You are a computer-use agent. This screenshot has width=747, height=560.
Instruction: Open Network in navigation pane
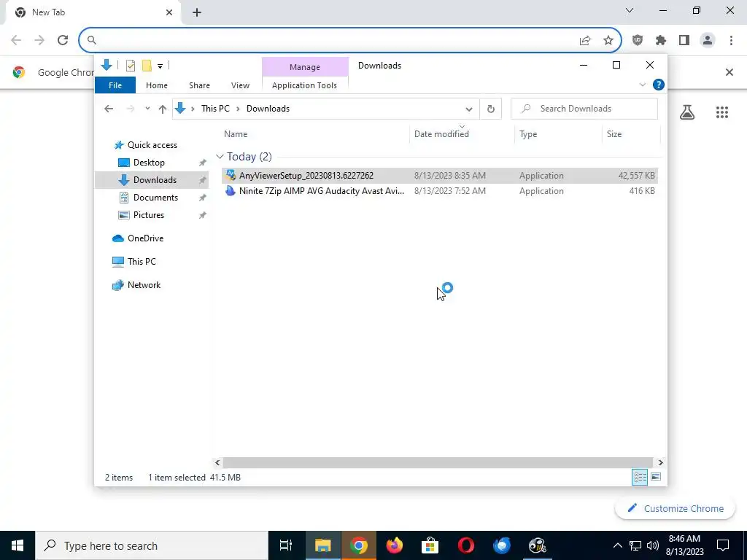click(144, 285)
